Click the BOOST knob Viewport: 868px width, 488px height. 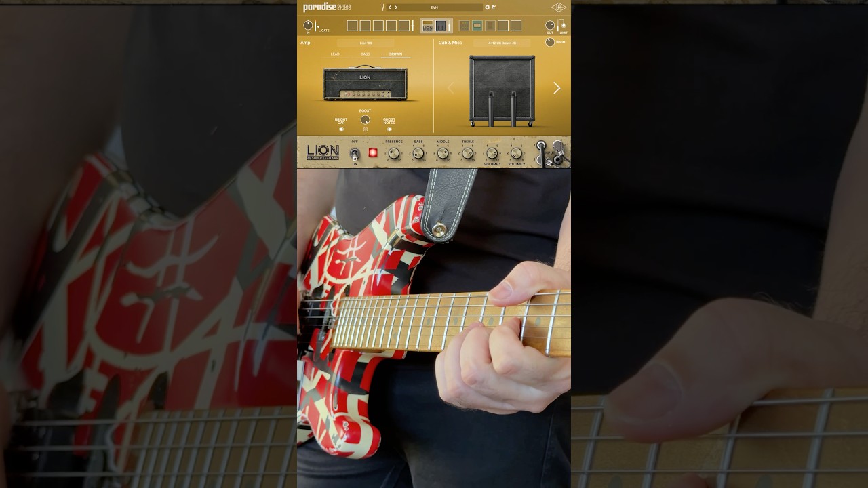point(366,120)
